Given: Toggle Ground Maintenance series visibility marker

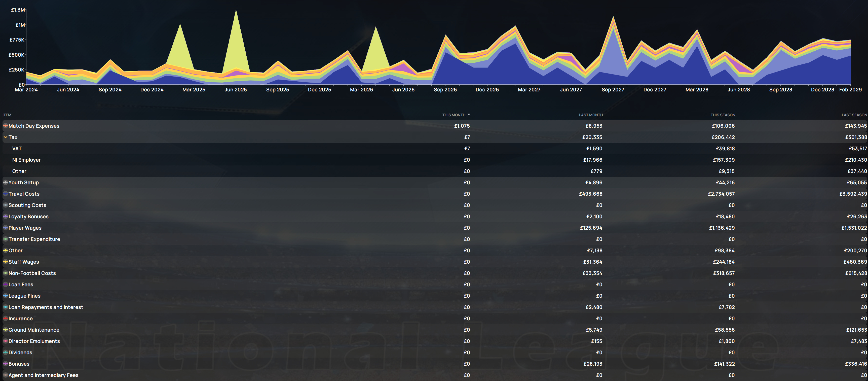Looking at the screenshot, I should point(5,330).
